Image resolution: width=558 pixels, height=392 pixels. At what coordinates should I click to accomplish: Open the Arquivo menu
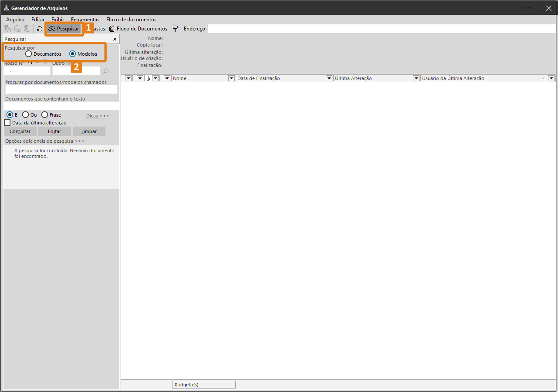15,20
